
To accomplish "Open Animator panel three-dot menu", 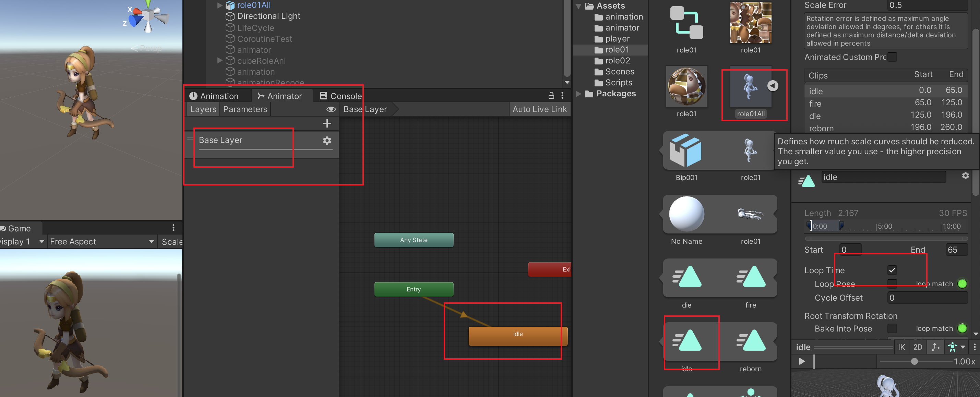I will 562,96.
